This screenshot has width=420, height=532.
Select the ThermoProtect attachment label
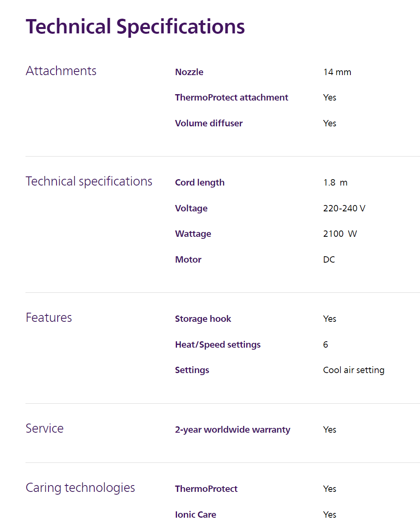click(x=231, y=97)
